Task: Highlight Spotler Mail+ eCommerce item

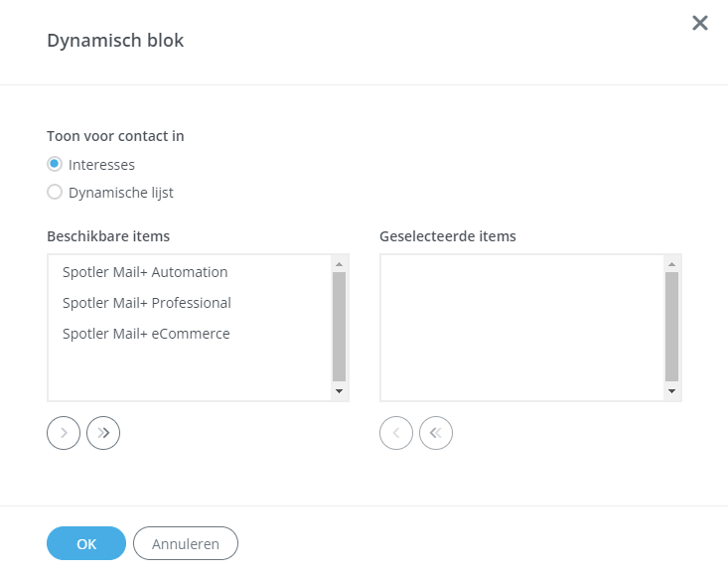Action: 146,334
